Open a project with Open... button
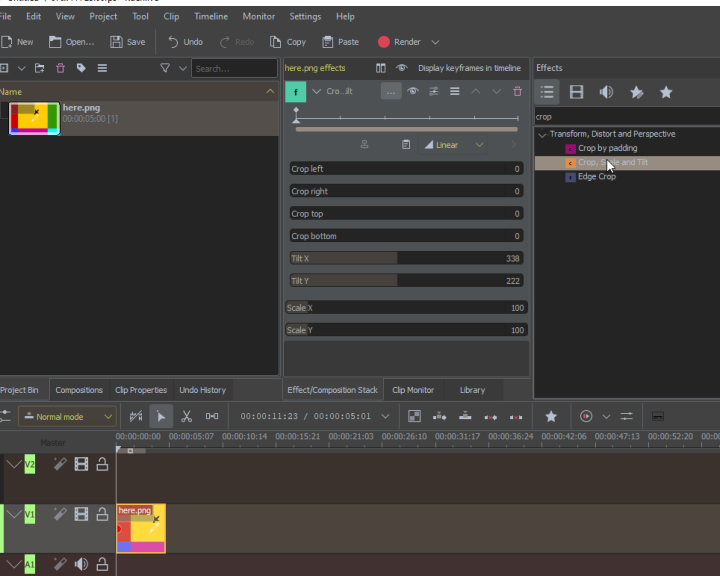This screenshot has height=576, width=720. point(71,42)
